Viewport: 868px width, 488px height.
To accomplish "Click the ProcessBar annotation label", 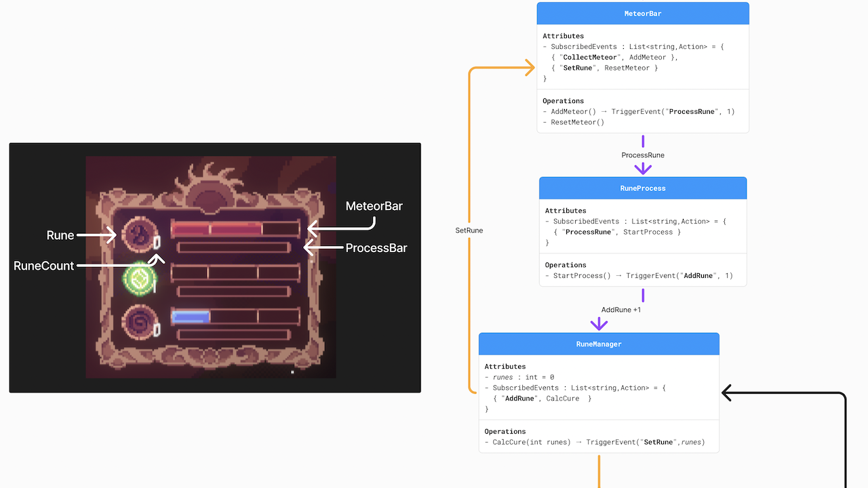I will (x=376, y=248).
